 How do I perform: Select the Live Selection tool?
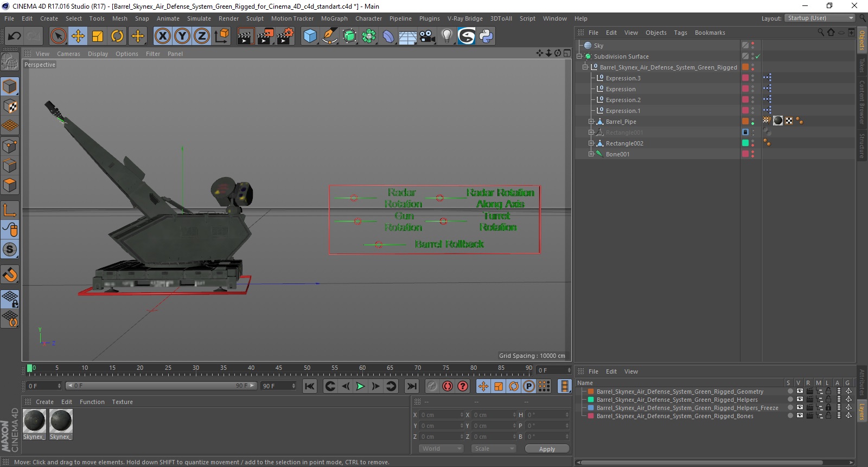58,36
